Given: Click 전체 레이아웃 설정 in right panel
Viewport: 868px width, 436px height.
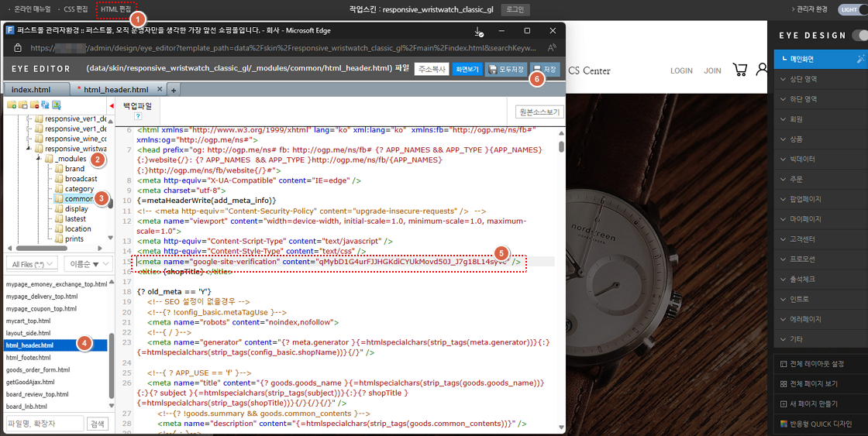Looking at the screenshot, I should click(x=821, y=364).
